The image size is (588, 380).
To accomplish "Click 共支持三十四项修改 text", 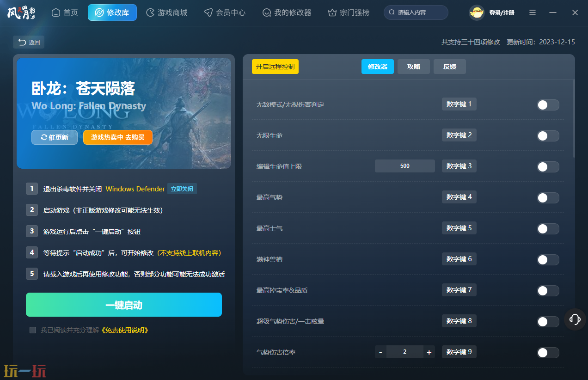I will 471,42.
